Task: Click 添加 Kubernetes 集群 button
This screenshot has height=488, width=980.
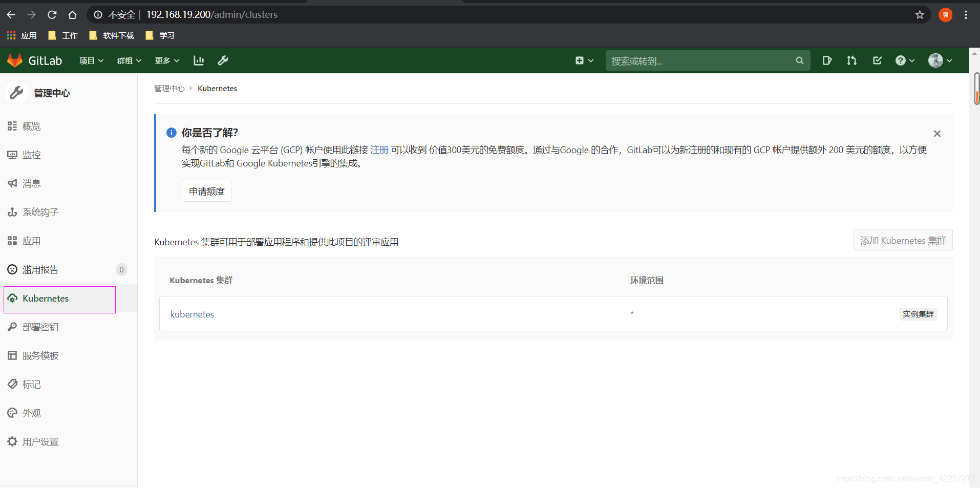Action: pyautogui.click(x=903, y=240)
